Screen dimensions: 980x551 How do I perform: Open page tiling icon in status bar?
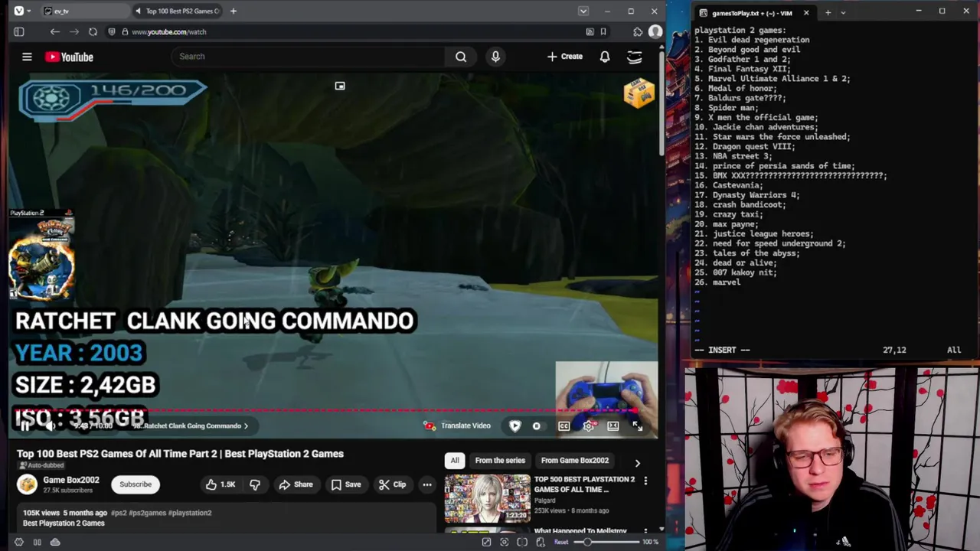(522, 542)
